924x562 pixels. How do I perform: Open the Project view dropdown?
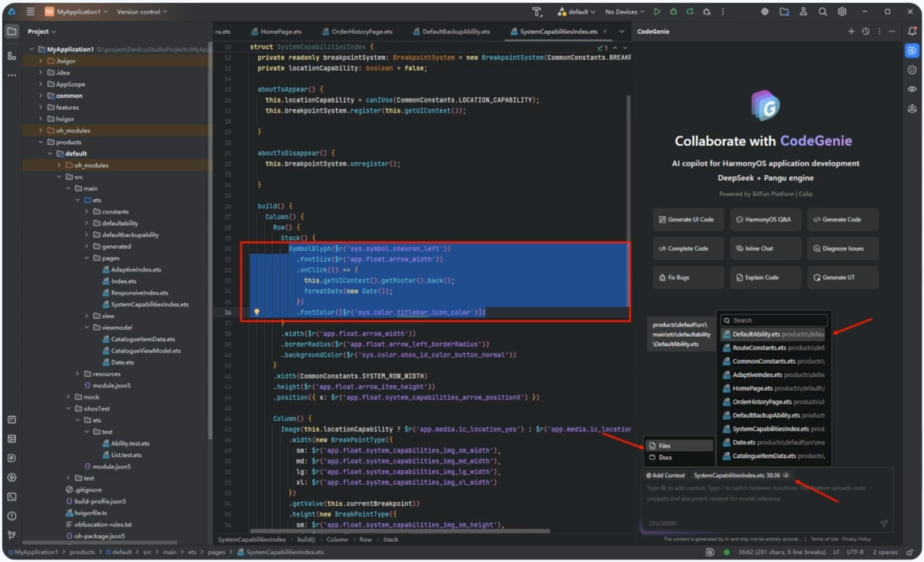[x=42, y=32]
